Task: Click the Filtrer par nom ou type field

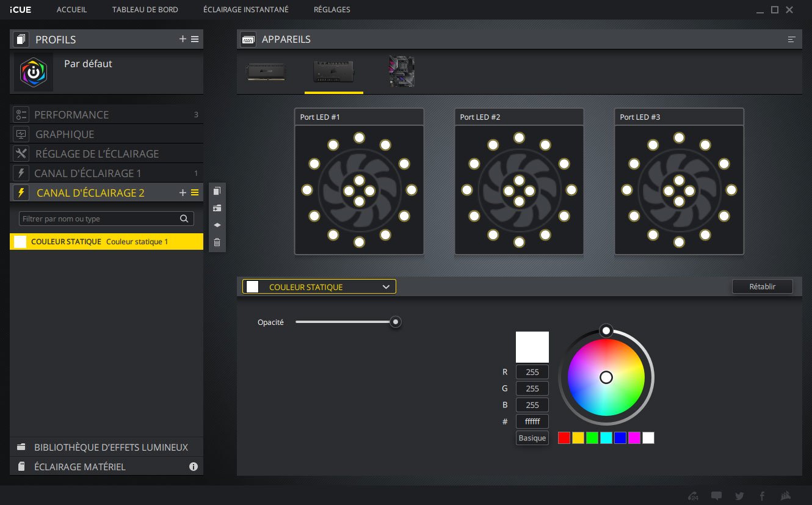Action: pyautogui.click(x=106, y=219)
